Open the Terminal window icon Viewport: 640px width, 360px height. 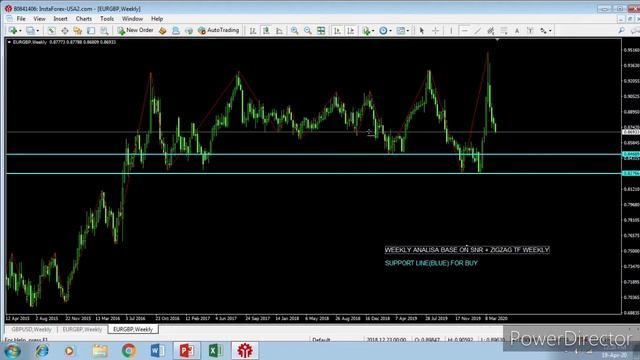pos(91,31)
